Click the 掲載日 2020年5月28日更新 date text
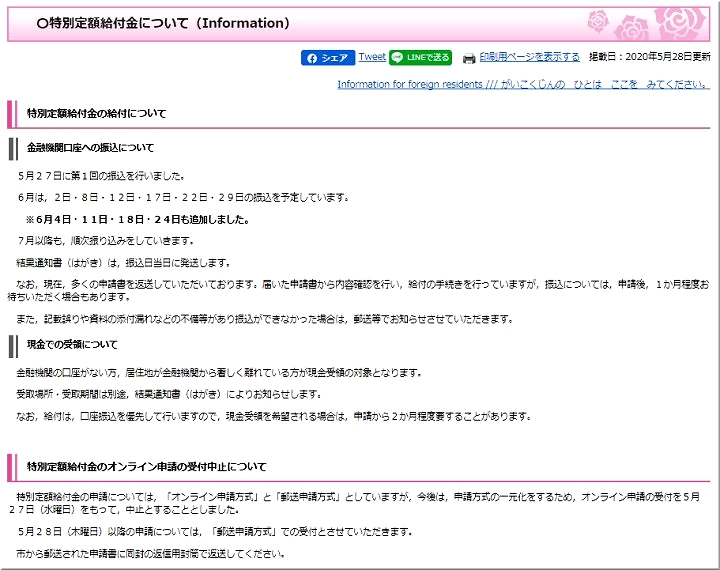 pyautogui.click(x=649, y=58)
